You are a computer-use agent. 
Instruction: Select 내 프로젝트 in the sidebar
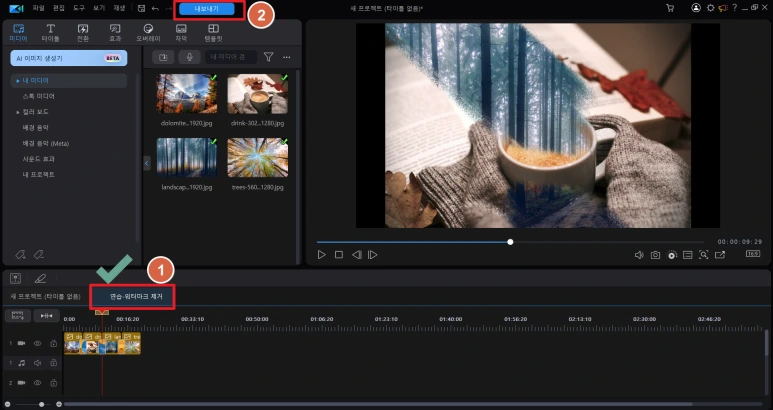point(38,174)
